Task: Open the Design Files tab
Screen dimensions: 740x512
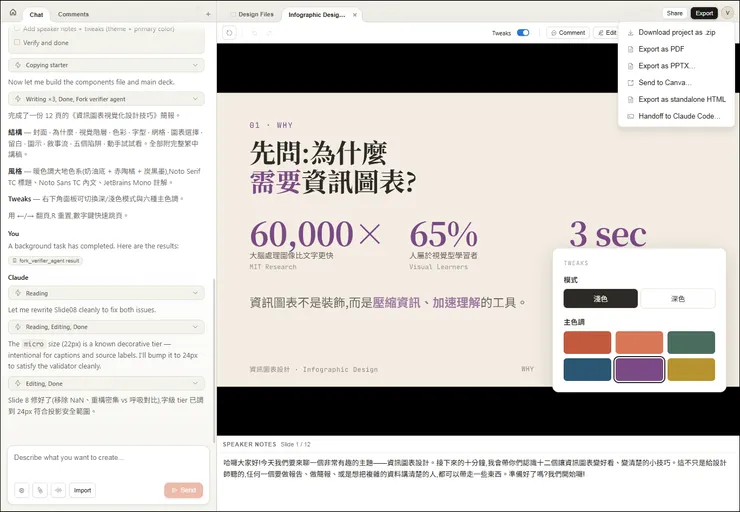Action: tap(252, 15)
